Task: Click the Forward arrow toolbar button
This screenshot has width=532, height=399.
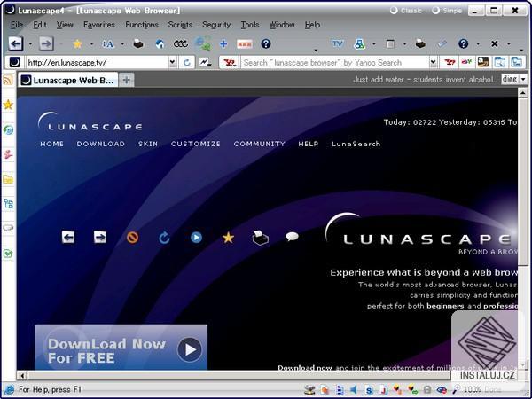Action: click(x=46, y=43)
